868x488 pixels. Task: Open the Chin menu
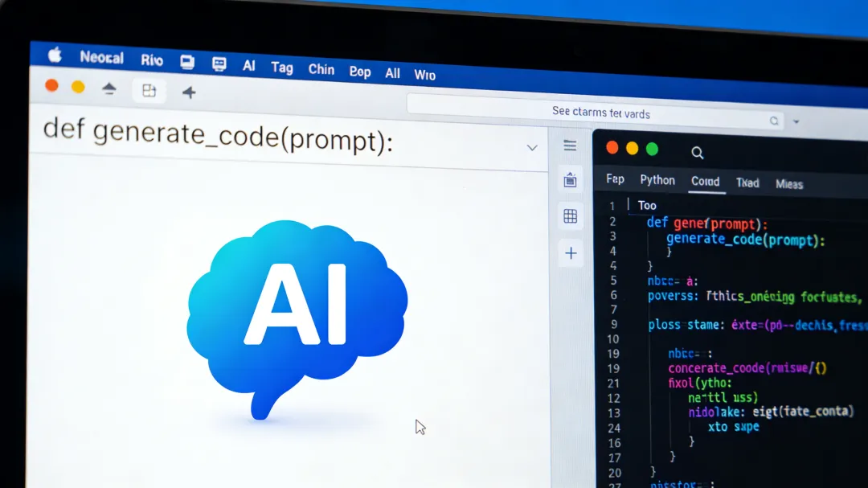(321, 70)
